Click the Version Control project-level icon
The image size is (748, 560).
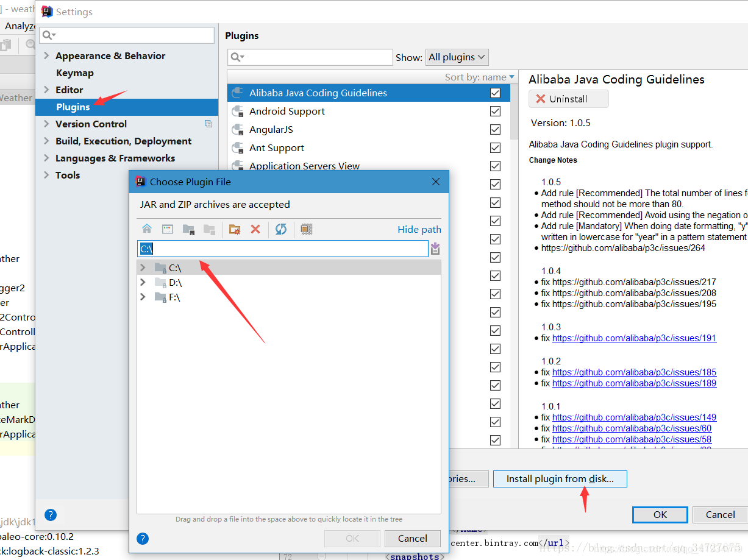click(x=208, y=124)
